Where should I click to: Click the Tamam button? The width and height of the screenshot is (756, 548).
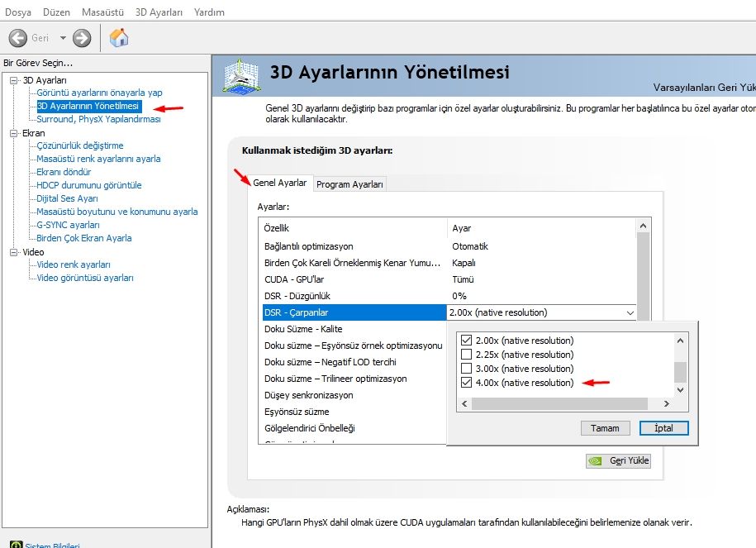605,428
